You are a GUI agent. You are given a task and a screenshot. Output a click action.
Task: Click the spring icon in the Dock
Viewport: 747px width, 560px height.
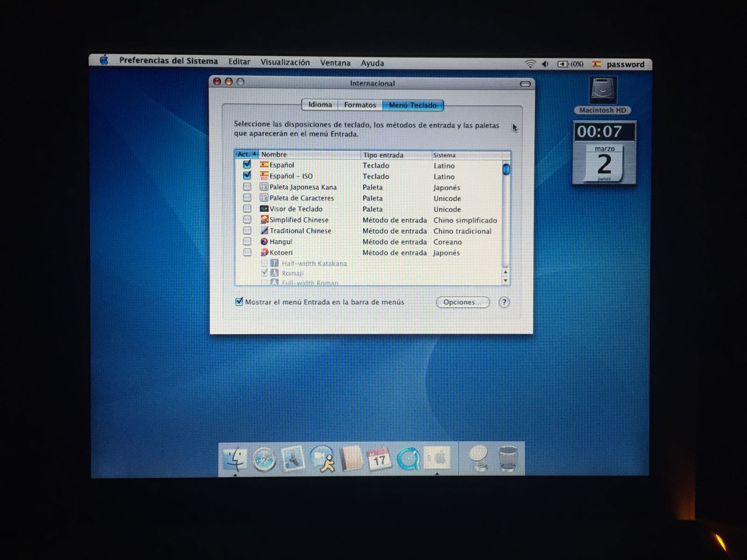[478, 459]
